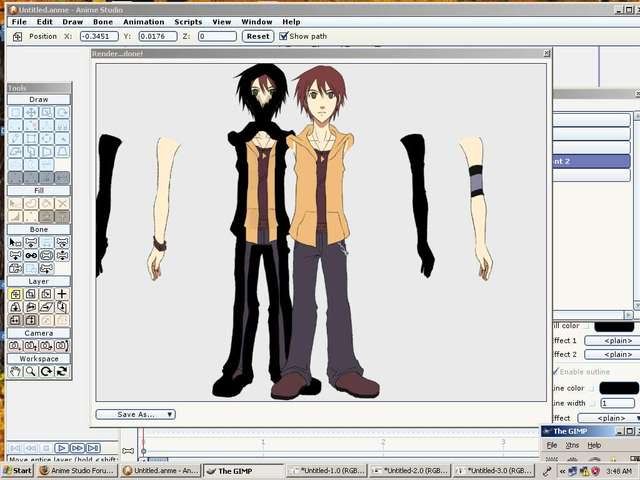Click the X position input field
This screenshot has height=480, width=640.
pyautogui.click(x=99, y=36)
